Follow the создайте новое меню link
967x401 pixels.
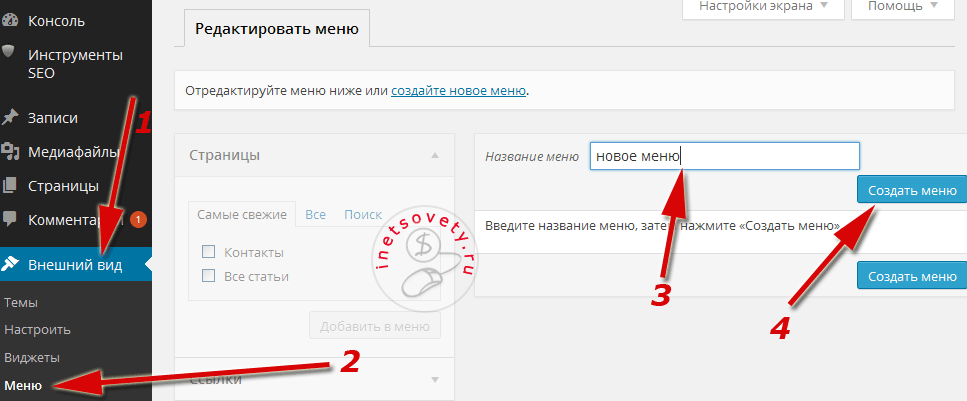(x=458, y=91)
